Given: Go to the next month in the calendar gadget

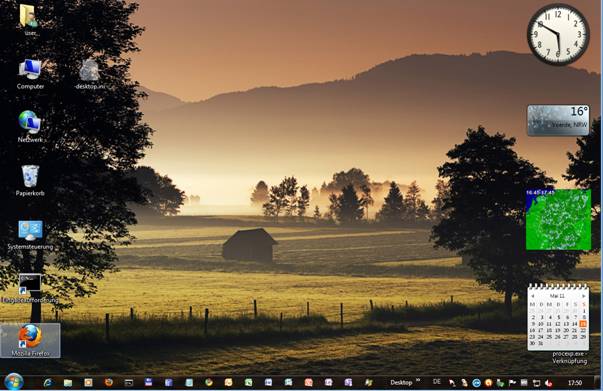Looking at the screenshot, I should pyautogui.click(x=584, y=296).
